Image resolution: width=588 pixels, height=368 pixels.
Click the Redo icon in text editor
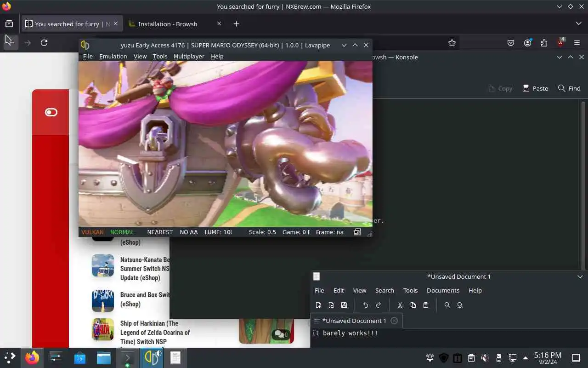pos(379,305)
